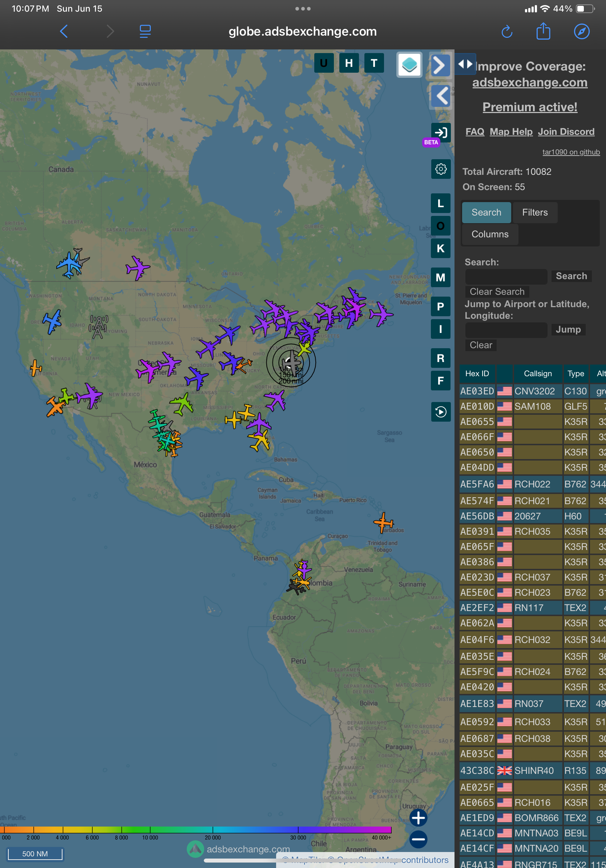
Task: Open the history replay icon
Action: (x=441, y=412)
